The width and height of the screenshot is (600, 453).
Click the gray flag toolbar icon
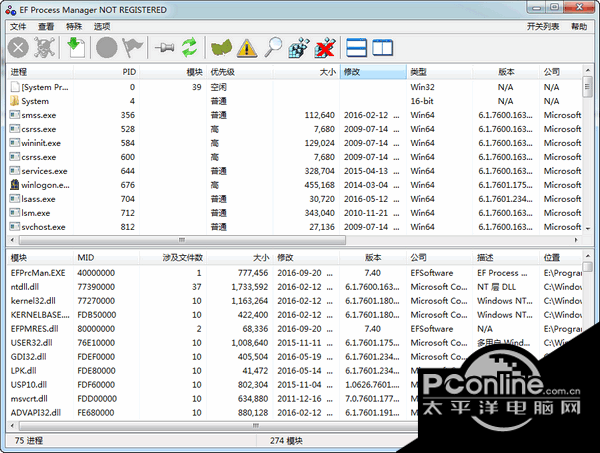point(133,48)
